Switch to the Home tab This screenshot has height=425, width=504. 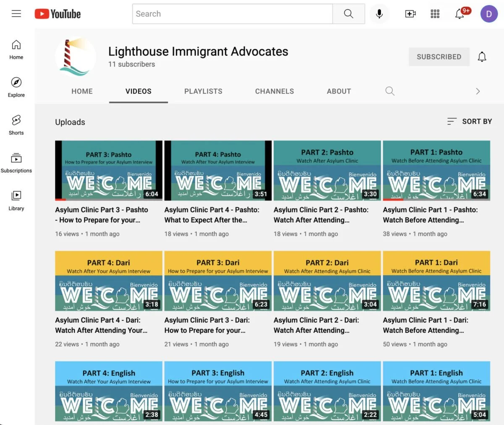coord(82,91)
